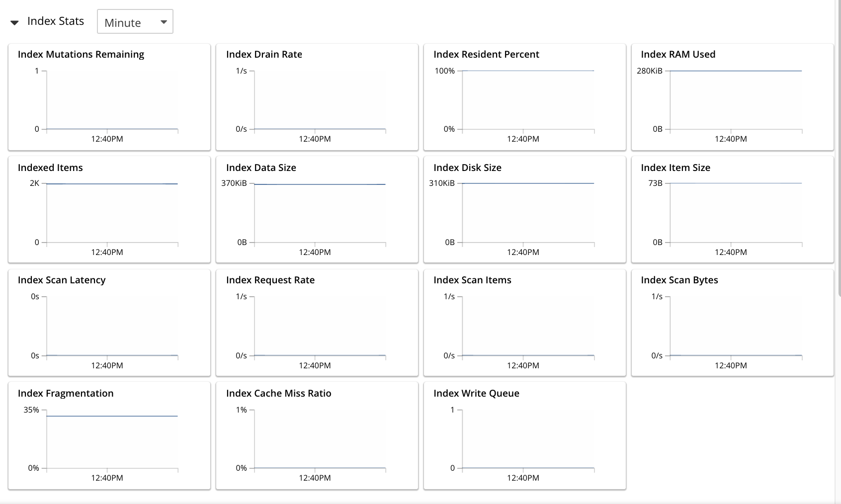Viewport: 841px width, 504px height.
Task: Click the Index Scan Items chart
Action: (x=524, y=323)
